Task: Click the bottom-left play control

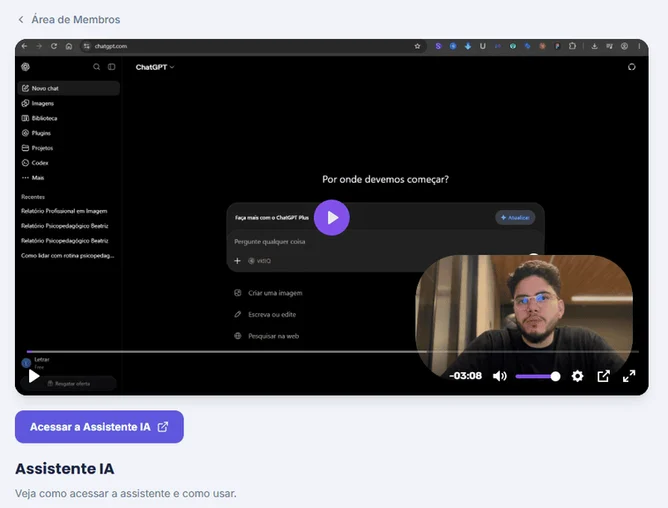Action: pyautogui.click(x=34, y=376)
